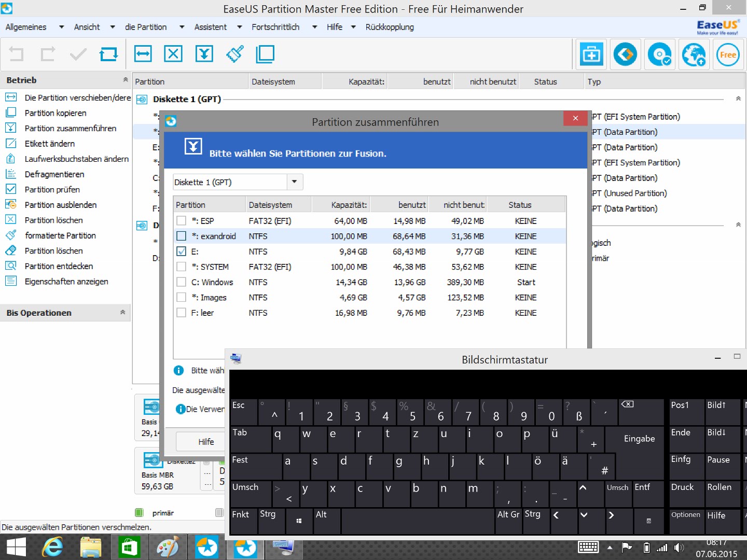Viewport: 747px width, 560px height.
Task: Click the Format partition brush icon in the toolbar
Action: coord(235,53)
